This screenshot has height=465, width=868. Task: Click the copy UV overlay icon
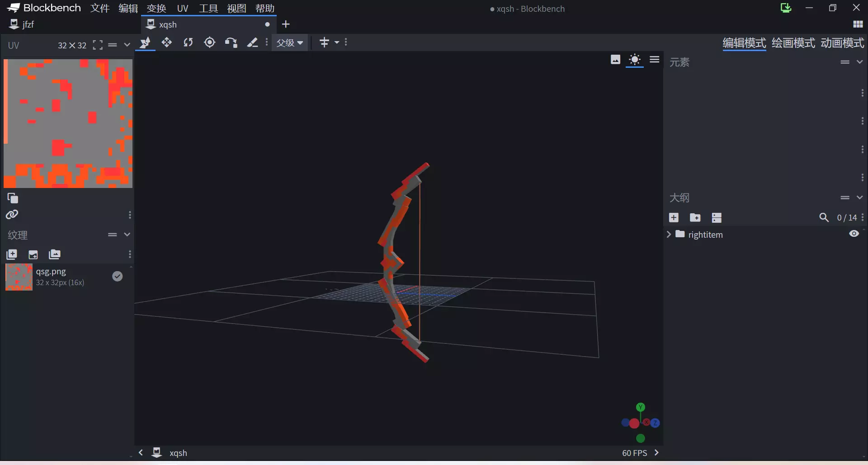13,198
